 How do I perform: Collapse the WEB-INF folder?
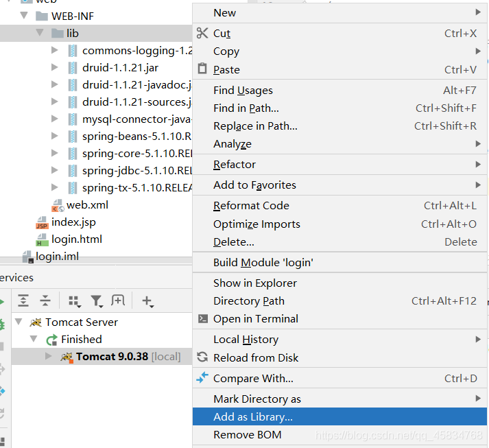pos(24,15)
